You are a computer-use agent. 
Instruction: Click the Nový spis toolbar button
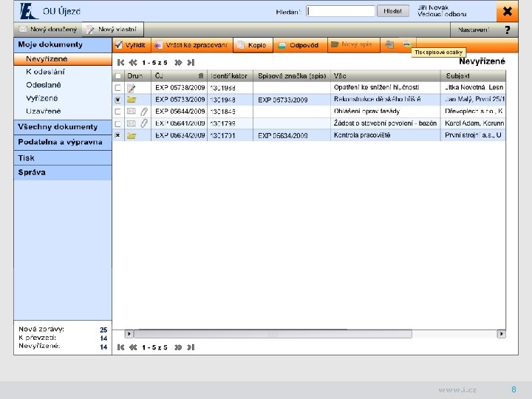pos(353,45)
